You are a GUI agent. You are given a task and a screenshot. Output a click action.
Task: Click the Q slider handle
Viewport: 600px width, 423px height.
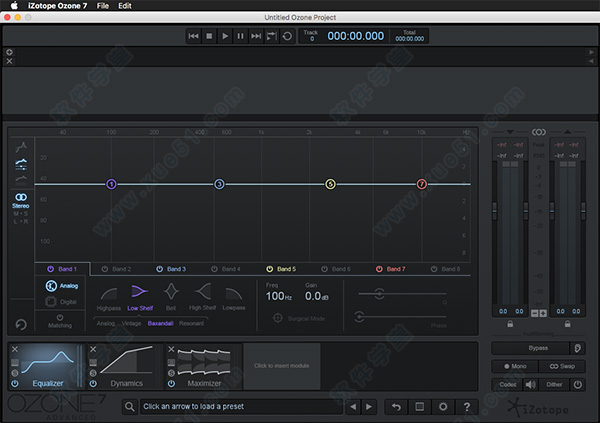pos(379,294)
